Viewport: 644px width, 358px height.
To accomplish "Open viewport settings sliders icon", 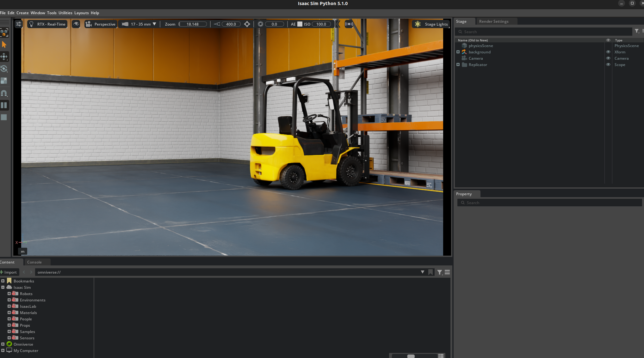I will 19,24.
